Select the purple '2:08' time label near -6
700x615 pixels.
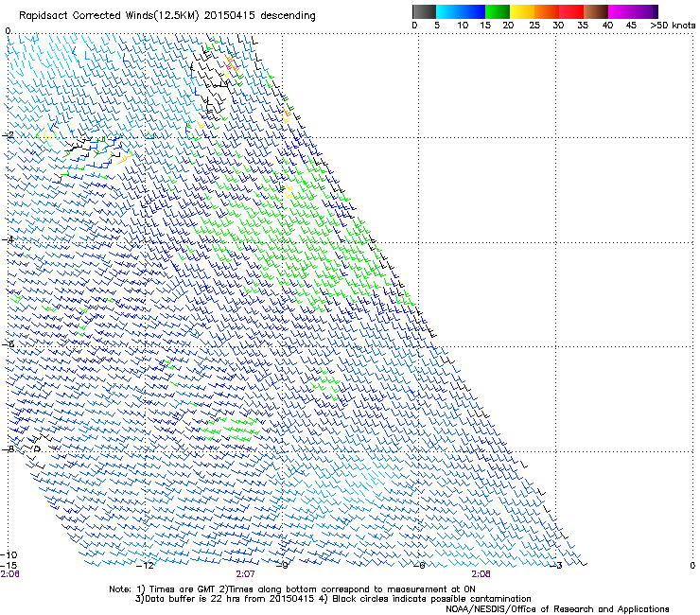(481, 574)
